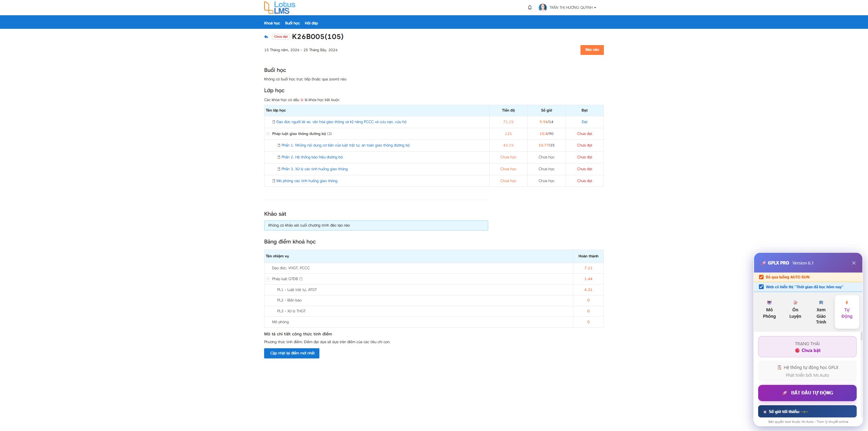Click the user avatar picture
The height and width of the screenshot is (431, 868).
[x=542, y=7]
